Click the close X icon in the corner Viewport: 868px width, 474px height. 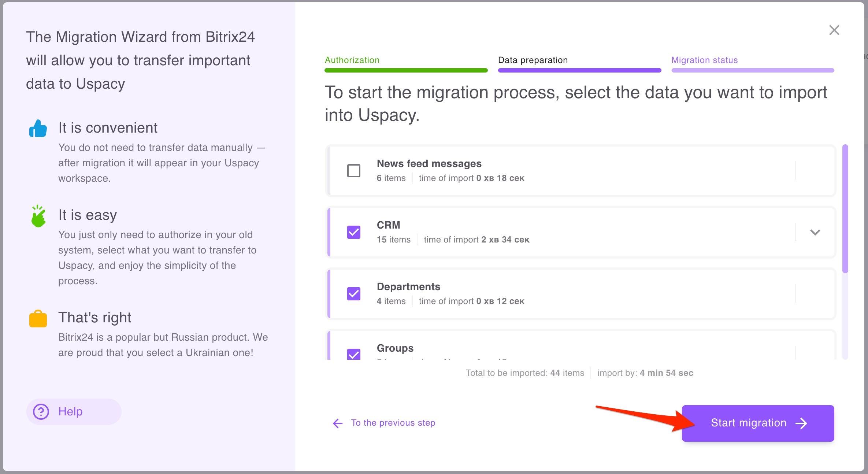click(834, 30)
